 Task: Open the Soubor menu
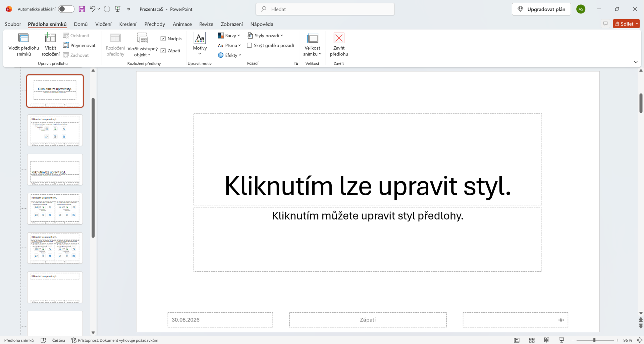(x=13, y=24)
